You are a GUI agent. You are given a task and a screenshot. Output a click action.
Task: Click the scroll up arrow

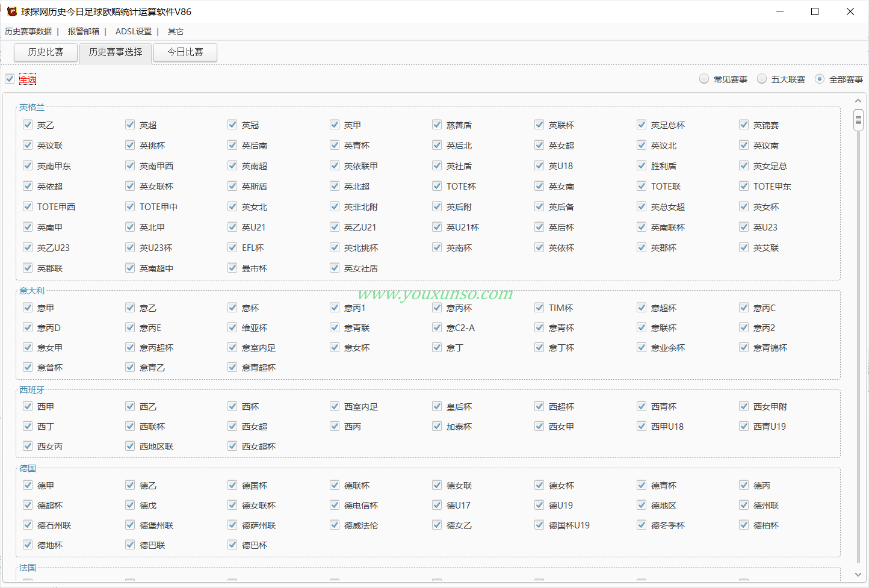[x=858, y=101]
